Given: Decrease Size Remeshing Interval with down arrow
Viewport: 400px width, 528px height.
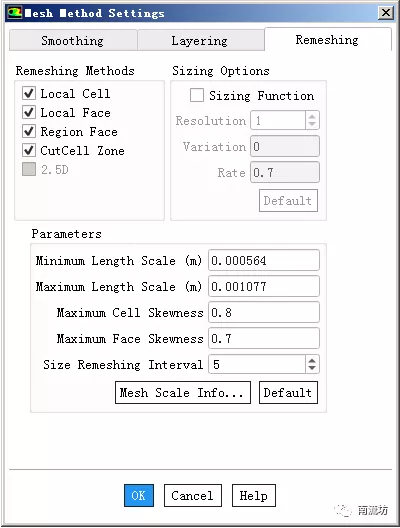Looking at the screenshot, I should [312, 368].
